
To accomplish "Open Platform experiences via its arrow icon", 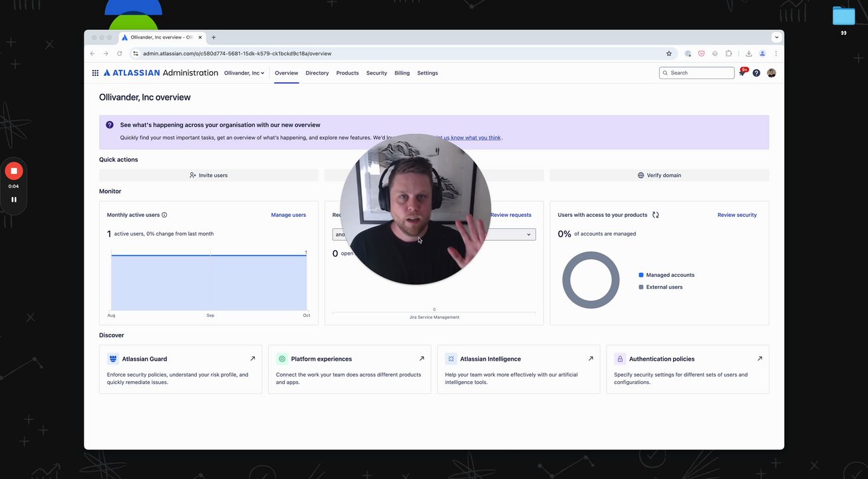I will [x=422, y=359].
